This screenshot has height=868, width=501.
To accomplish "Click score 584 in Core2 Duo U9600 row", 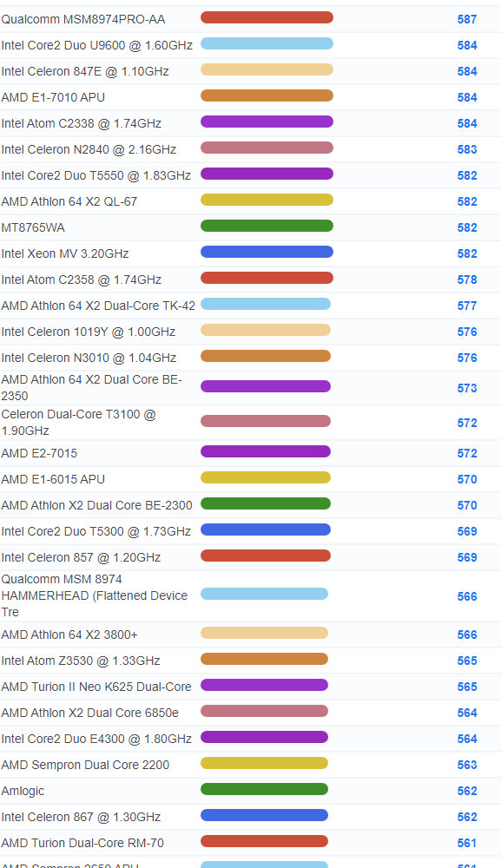I will 467,45.
